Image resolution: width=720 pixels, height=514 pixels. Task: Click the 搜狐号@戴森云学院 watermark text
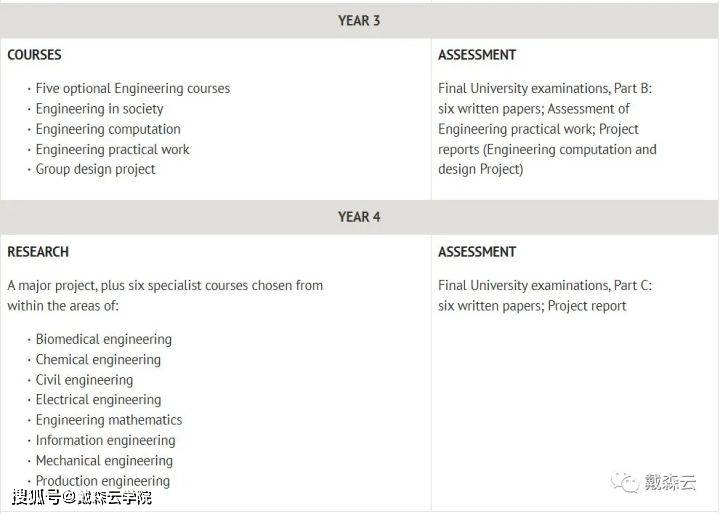[82, 497]
